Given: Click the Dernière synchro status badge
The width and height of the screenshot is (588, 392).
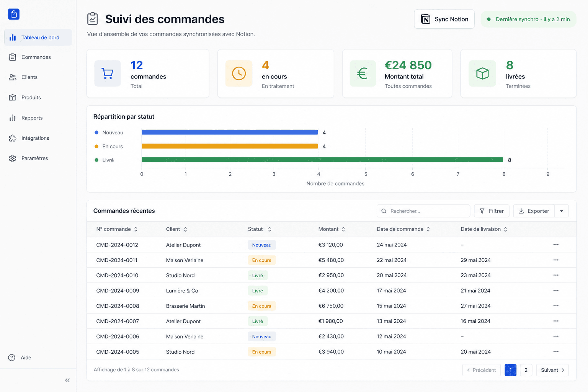Looking at the screenshot, I should [528, 19].
